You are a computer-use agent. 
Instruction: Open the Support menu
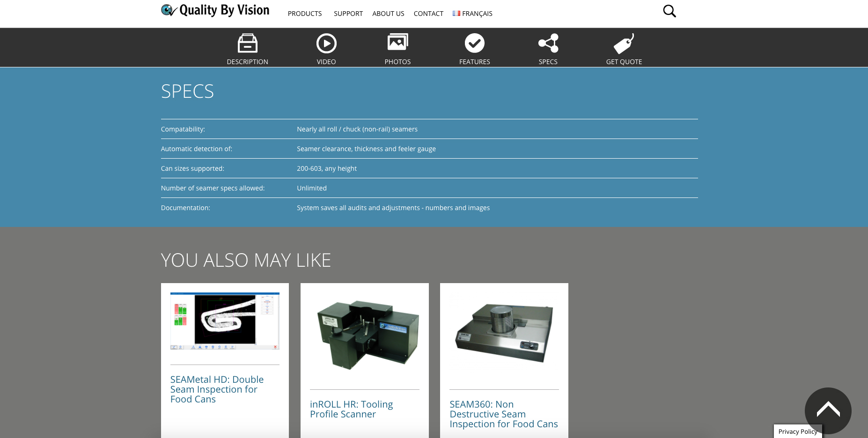(348, 14)
